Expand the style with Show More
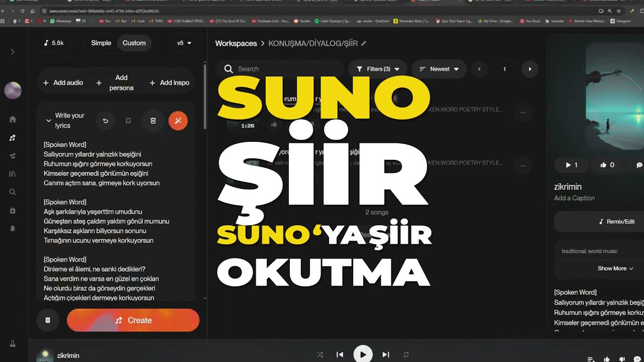This screenshot has width=644, height=362. pos(615,268)
